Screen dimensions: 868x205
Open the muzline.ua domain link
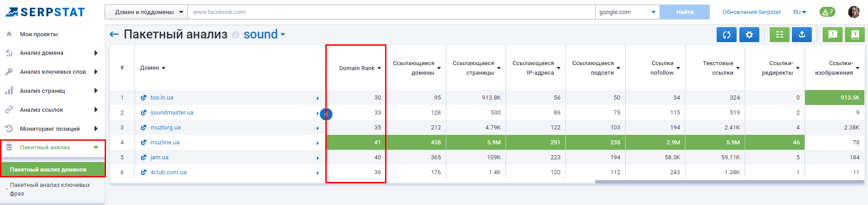pos(165,142)
